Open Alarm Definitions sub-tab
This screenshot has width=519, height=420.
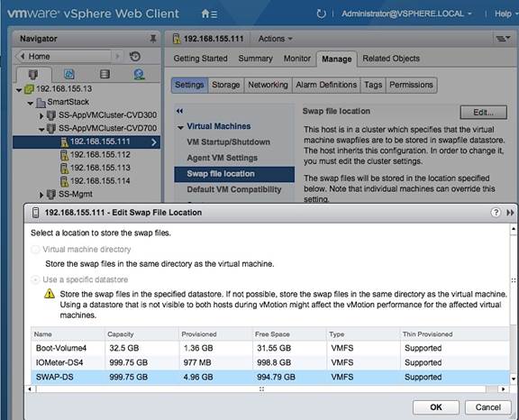(x=326, y=85)
